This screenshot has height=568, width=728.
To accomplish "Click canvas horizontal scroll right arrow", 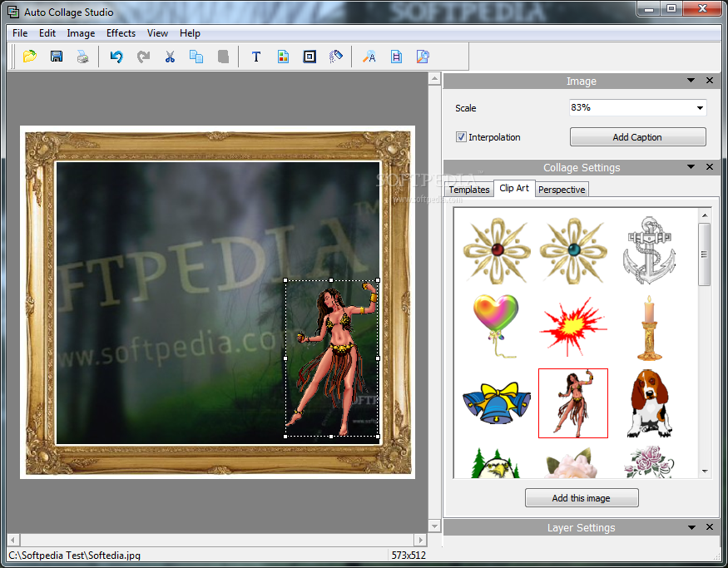I will [420, 541].
